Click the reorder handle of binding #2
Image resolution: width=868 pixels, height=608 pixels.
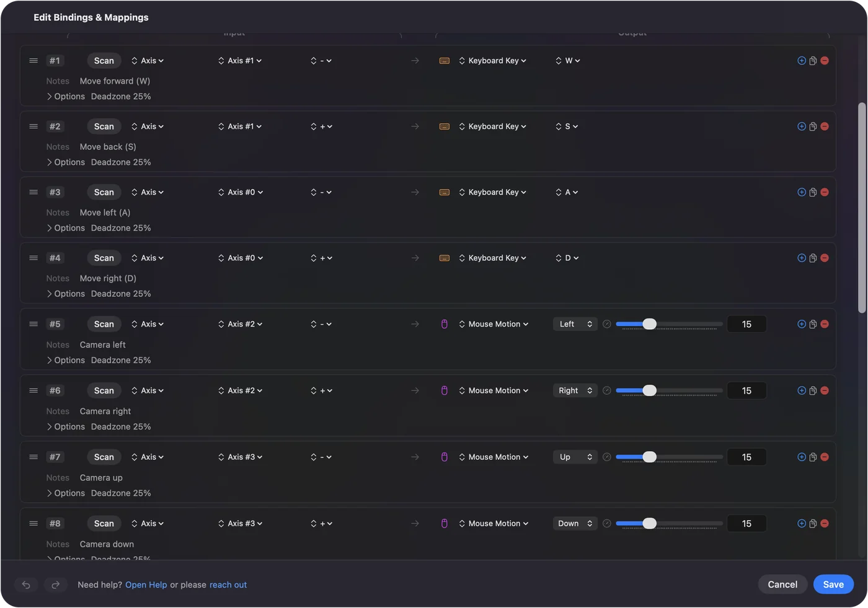tap(33, 126)
